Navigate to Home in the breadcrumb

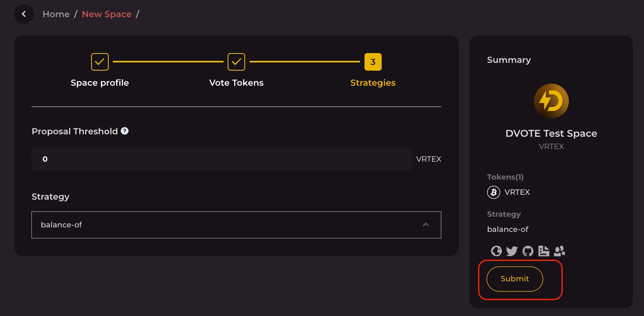tap(56, 14)
